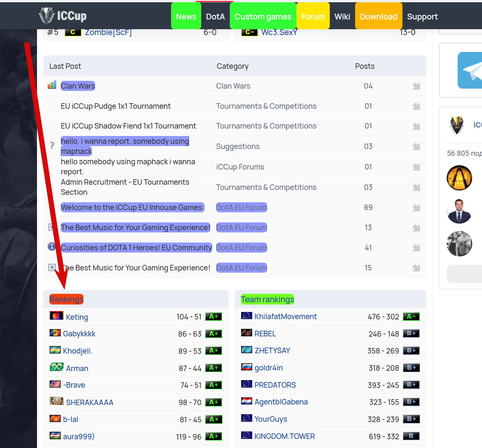Click the bar chart icon beside Clan Wars
The width and height of the screenshot is (482, 448).
tap(52, 85)
